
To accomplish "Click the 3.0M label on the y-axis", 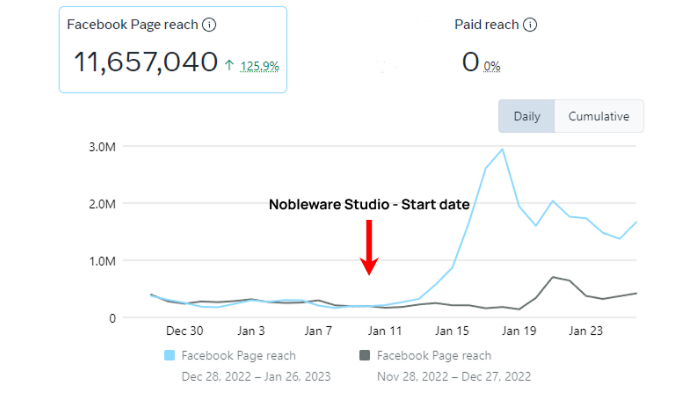I will (x=104, y=146).
